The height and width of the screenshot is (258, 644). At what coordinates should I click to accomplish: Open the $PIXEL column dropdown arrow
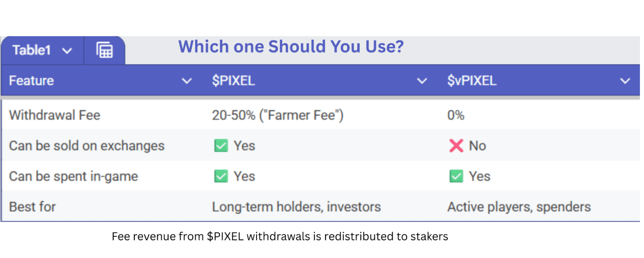click(x=422, y=81)
